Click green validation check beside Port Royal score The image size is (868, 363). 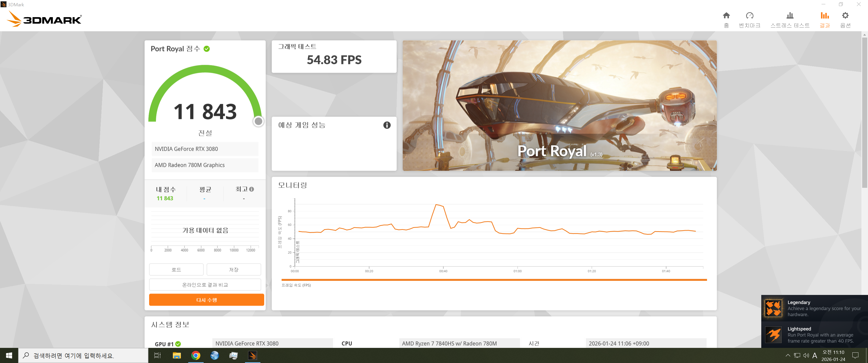207,49
